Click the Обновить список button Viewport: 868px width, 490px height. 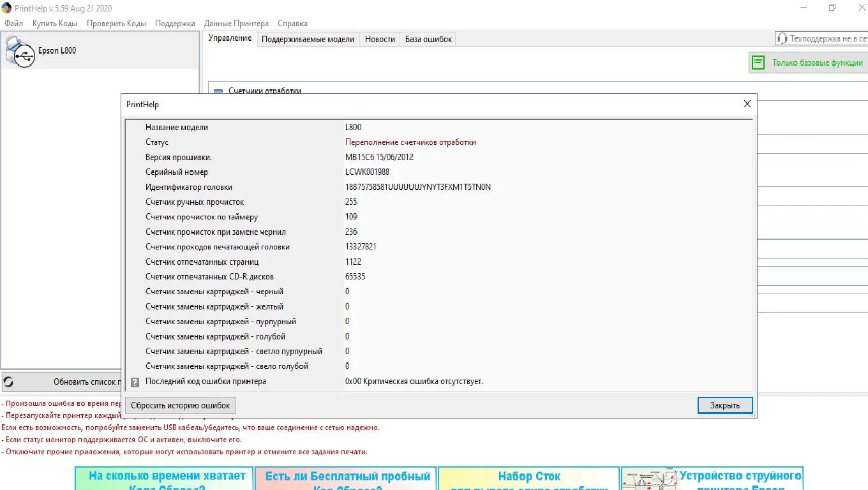tap(61, 382)
